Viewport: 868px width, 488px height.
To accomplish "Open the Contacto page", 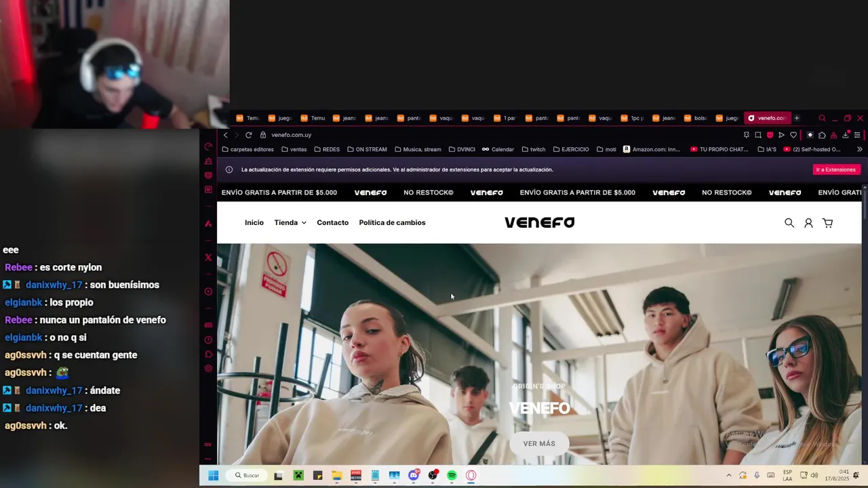I will pyautogui.click(x=332, y=223).
